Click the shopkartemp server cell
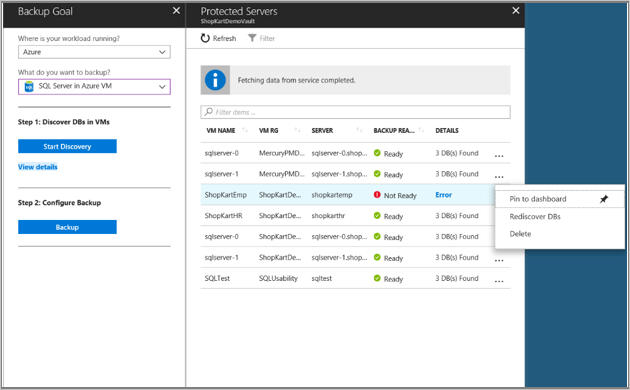Viewport: 630px width, 390px height. click(332, 195)
